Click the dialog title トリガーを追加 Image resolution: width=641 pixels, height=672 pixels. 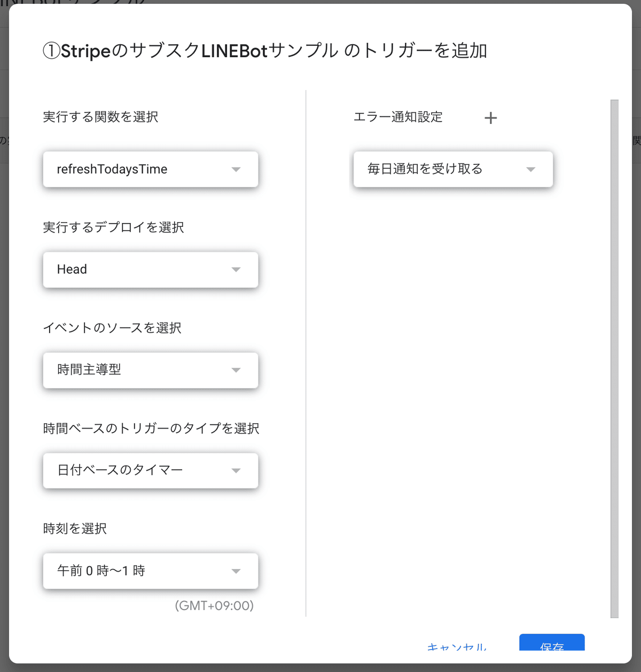point(264,51)
